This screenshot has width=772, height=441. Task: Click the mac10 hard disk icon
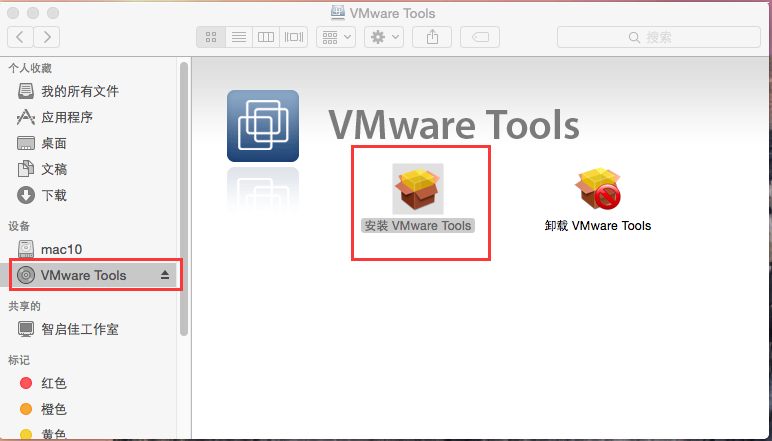tap(26, 249)
